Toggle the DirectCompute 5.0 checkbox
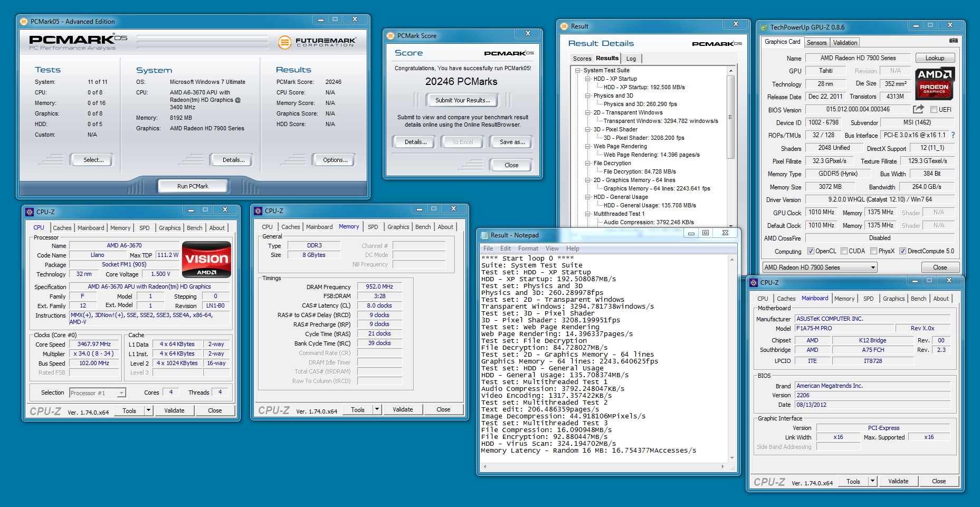Image resolution: width=980 pixels, height=507 pixels. pos(903,251)
